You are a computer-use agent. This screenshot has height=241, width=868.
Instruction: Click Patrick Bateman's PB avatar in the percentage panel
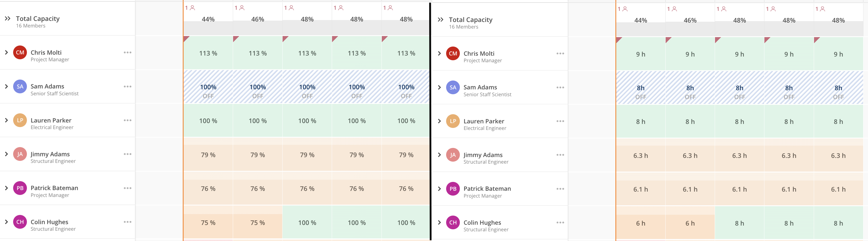tap(20, 188)
